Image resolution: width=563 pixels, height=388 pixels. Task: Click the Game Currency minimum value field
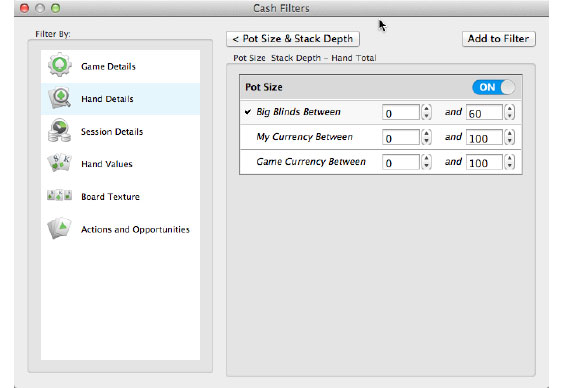[x=400, y=162]
